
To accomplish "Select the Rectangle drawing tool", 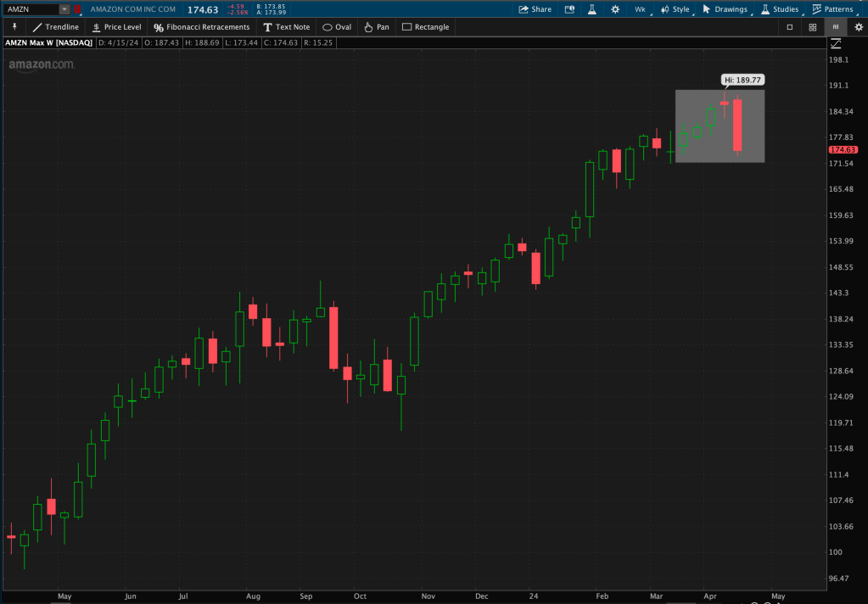I will pos(425,27).
